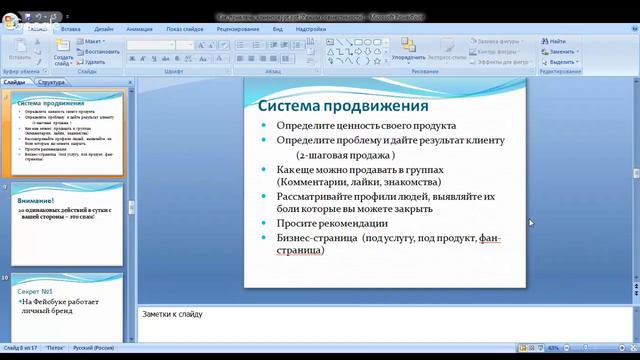Increase the list indent level
This screenshot has width=640, height=360.
coord(284,45)
